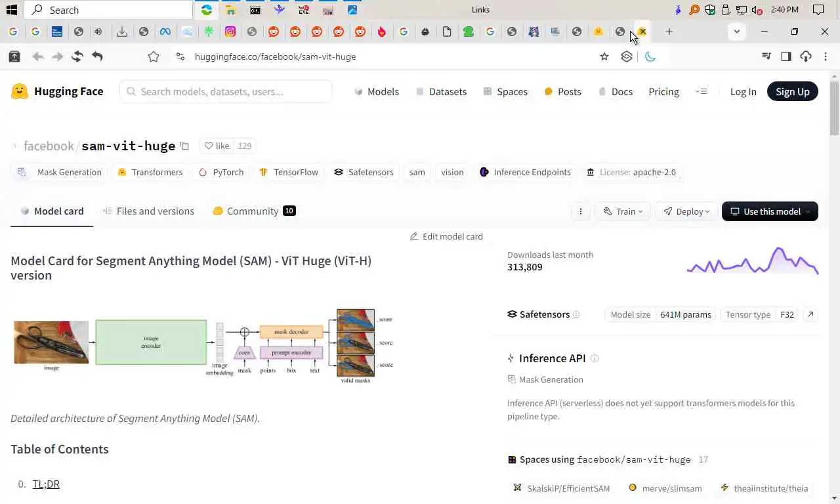Click the TensorFlow tag

point(289,172)
